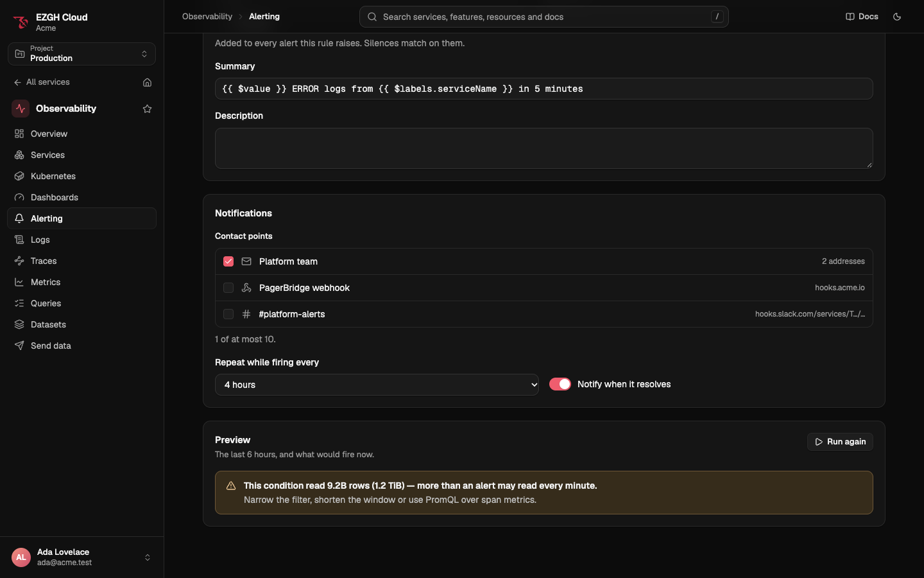Viewport: 924px width, 578px height.
Task: Disable Notify when it resolves toggle
Action: pos(560,384)
